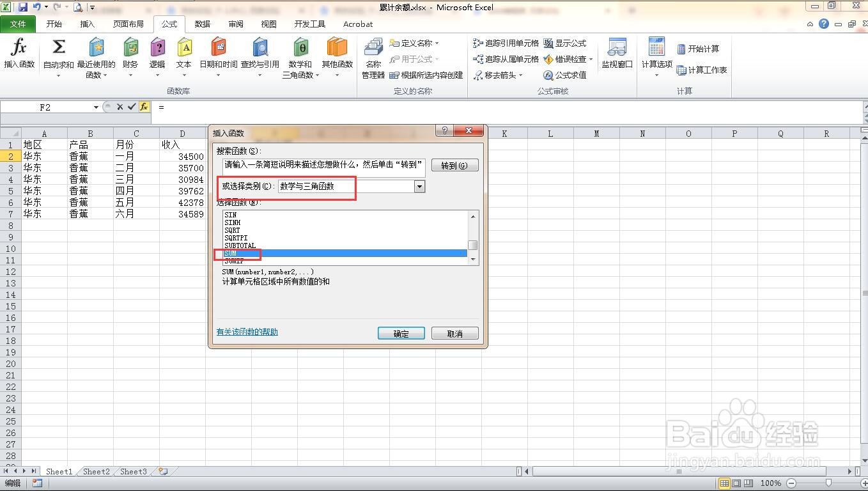Click the insert new worksheet tab icon

[164, 471]
